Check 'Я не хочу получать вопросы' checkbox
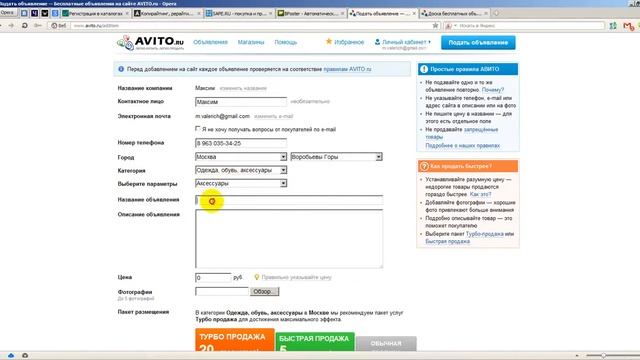 [198, 129]
